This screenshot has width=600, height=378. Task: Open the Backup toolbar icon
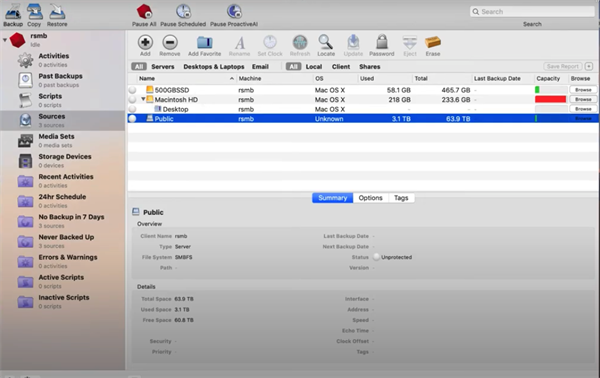[x=13, y=12]
